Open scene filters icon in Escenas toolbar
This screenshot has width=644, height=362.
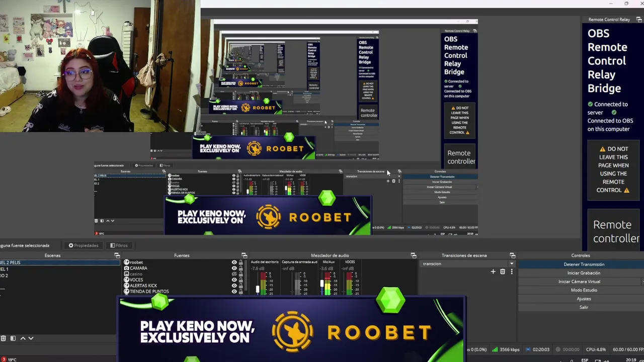coord(13,338)
